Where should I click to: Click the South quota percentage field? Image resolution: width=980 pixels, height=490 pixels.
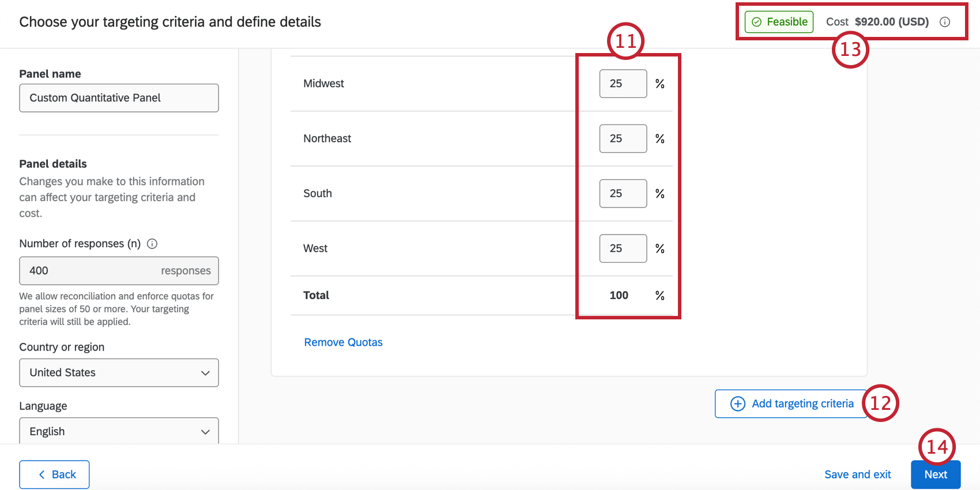[623, 194]
